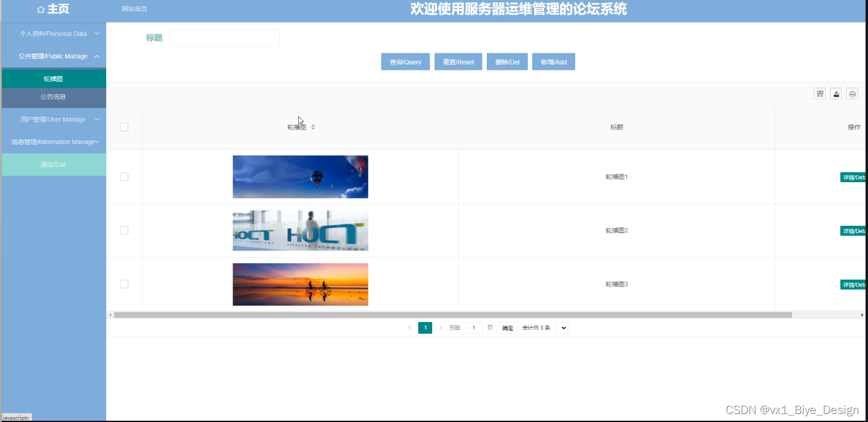This screenshot has height=422, width=868.
Task: Open the page size dropdown
Action: pyautogui.click(x=562, y=328)
